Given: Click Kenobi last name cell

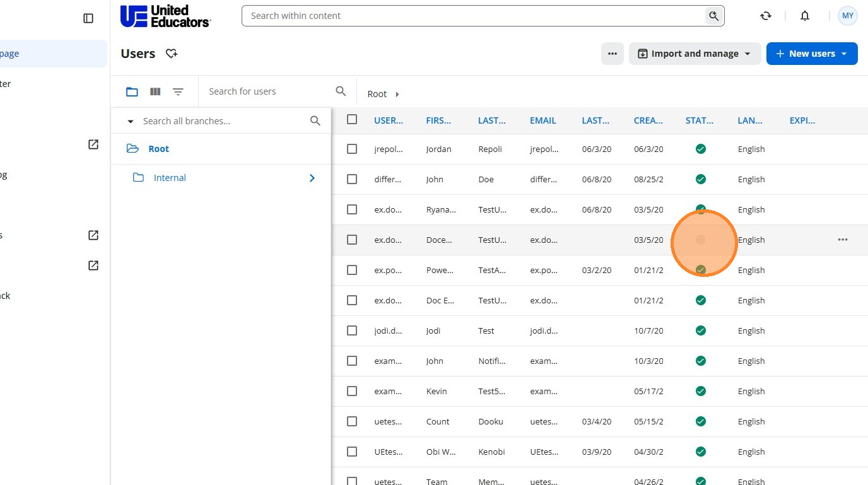Looking at the screenshot, I should (492, 452).
